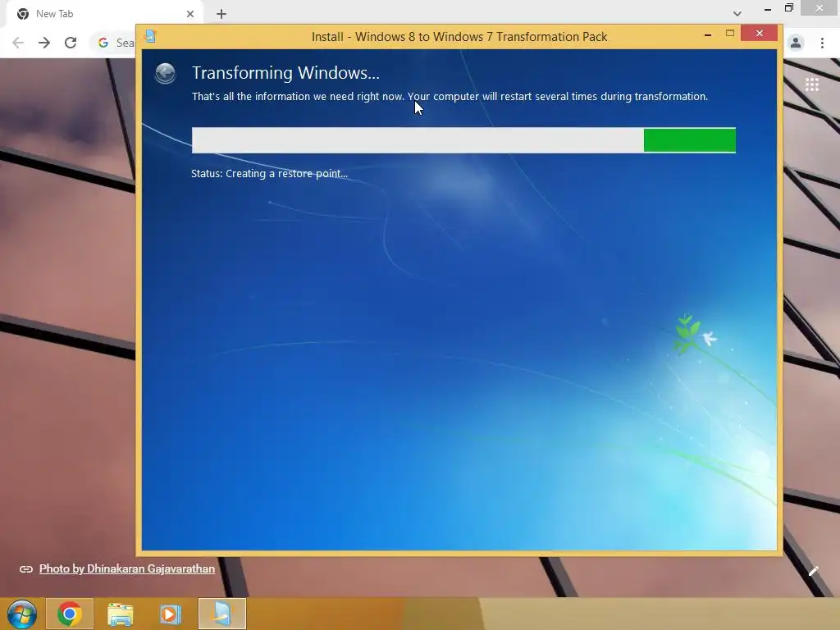Open File Explorer from the taskbar
Image resolution: width=840 pixels, height=630 pixels.
[120, 614]
